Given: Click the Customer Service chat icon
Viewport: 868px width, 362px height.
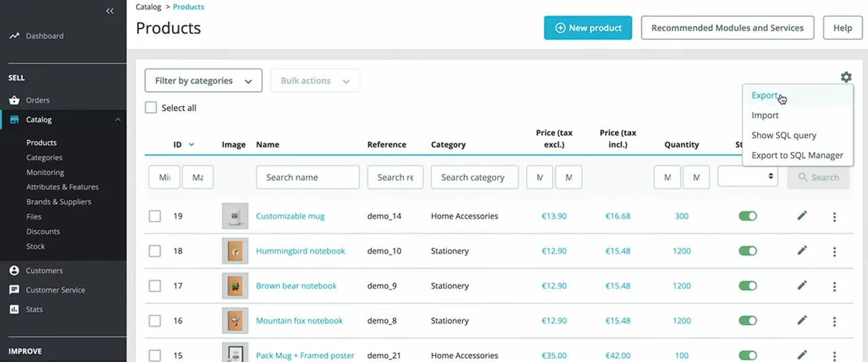Looking at the screenshot, I should tap(14, 289).
